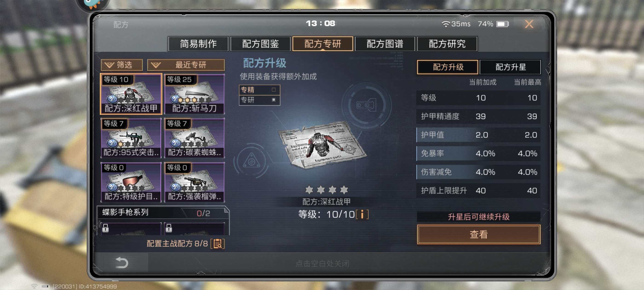
Task: Toggle to 配方升星 mode
Action: [x=510, y=67]
